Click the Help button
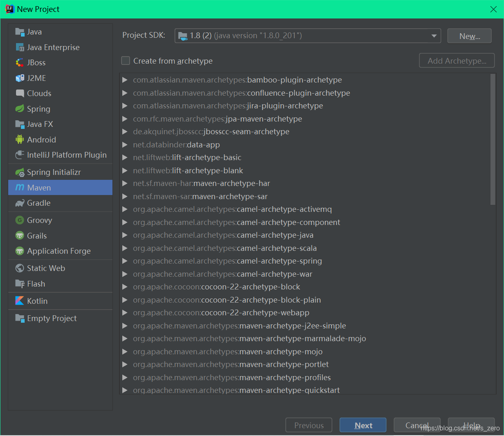This screenshot has height=436, width=504. tap(471, 425)
